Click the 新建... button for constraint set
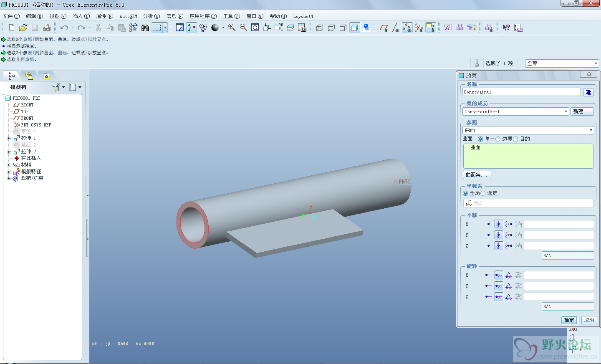Screen dimensions: 601x364 [582, 111]
